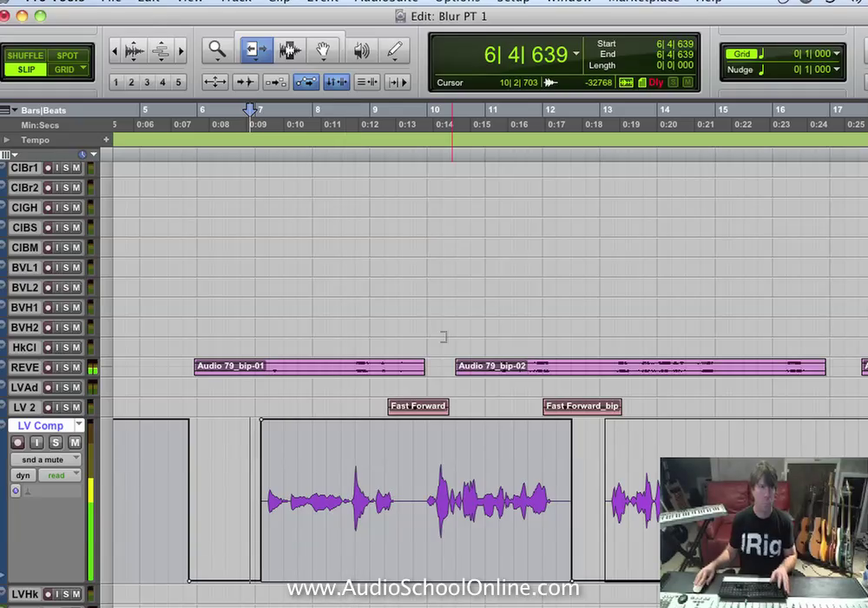Open the LV Comp track name dropdown
868x608 pixels.
(79, 426)
